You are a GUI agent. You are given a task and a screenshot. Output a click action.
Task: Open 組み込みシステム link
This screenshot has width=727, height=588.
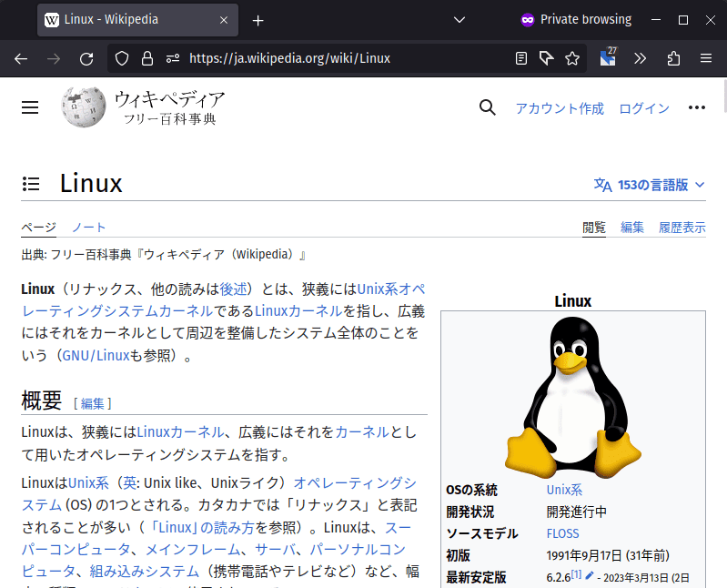pyautogui.click(x=144, y=571)
